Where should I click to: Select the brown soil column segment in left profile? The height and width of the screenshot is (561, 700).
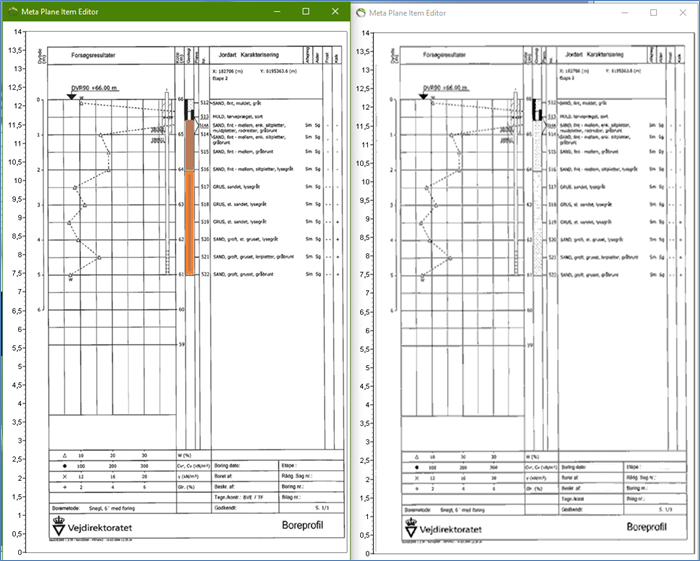(190, 145)
